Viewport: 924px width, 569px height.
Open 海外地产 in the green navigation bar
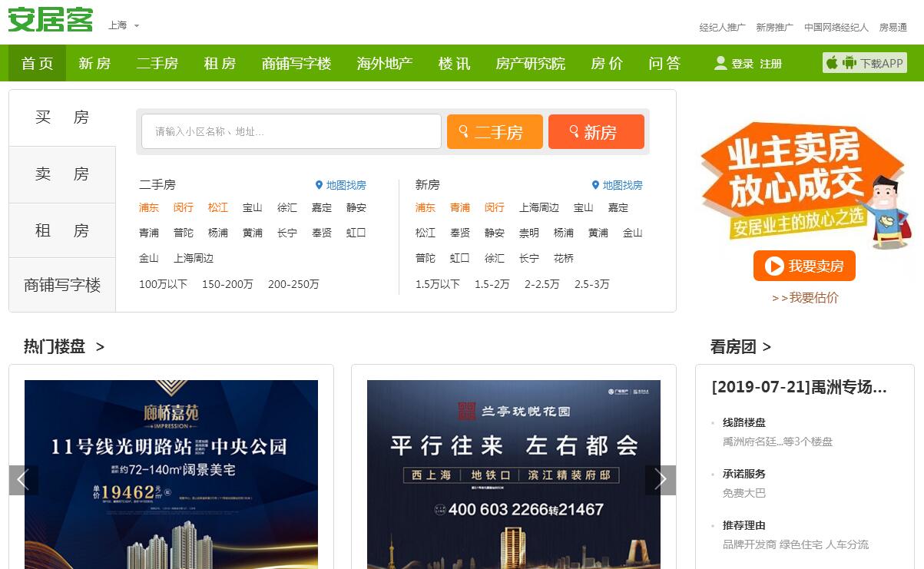(x=385, y=63)
